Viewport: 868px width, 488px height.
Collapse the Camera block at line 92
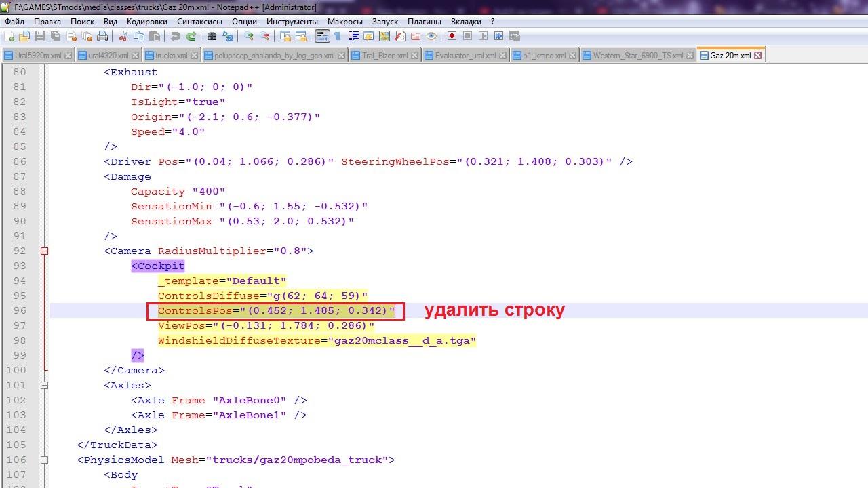tap(44, 251)
